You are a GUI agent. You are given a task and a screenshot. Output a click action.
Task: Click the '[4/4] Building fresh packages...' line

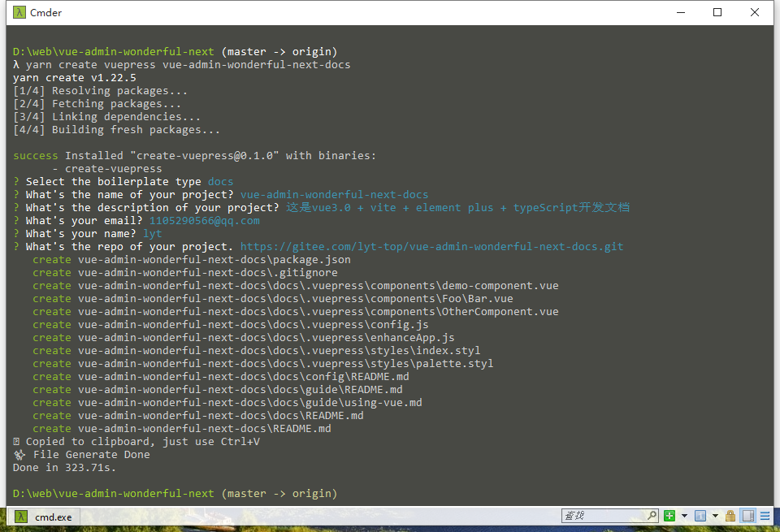[x=116, y=130]
